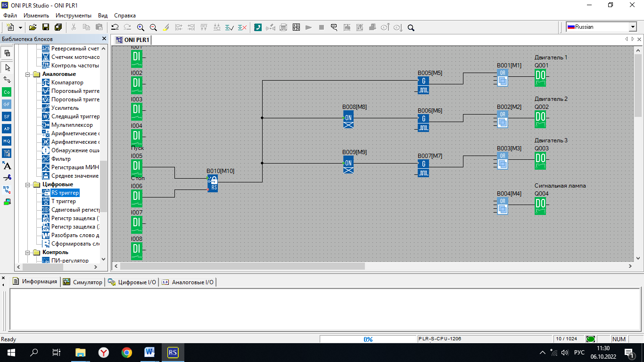Select Т триггер in block library
644x362 pixels.
click(63, 201)
